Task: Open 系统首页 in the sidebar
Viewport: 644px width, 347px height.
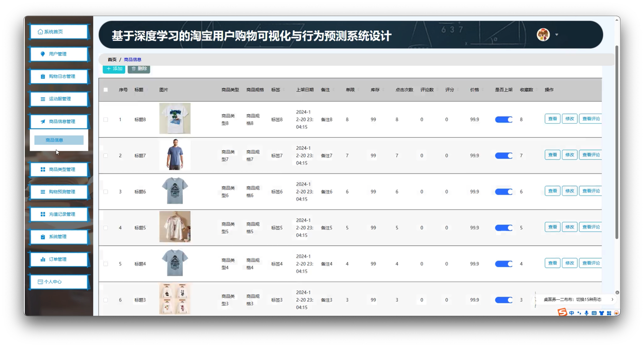Action: click(59, 32)
